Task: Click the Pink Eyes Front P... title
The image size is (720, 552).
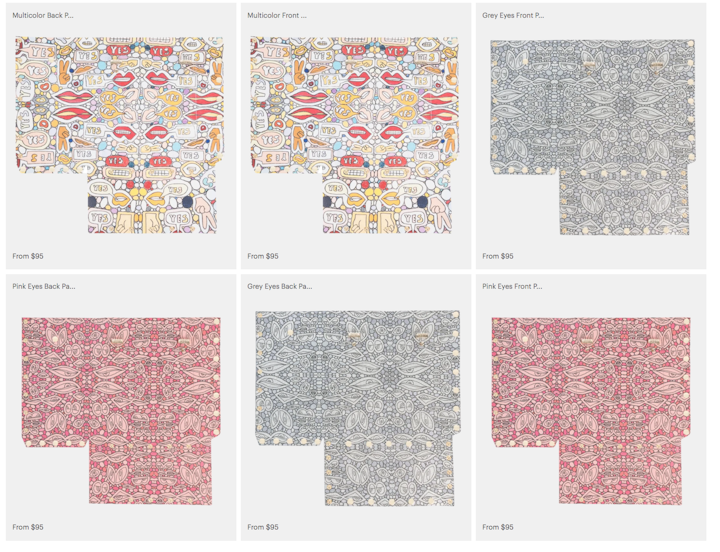Action: (512, 286)
